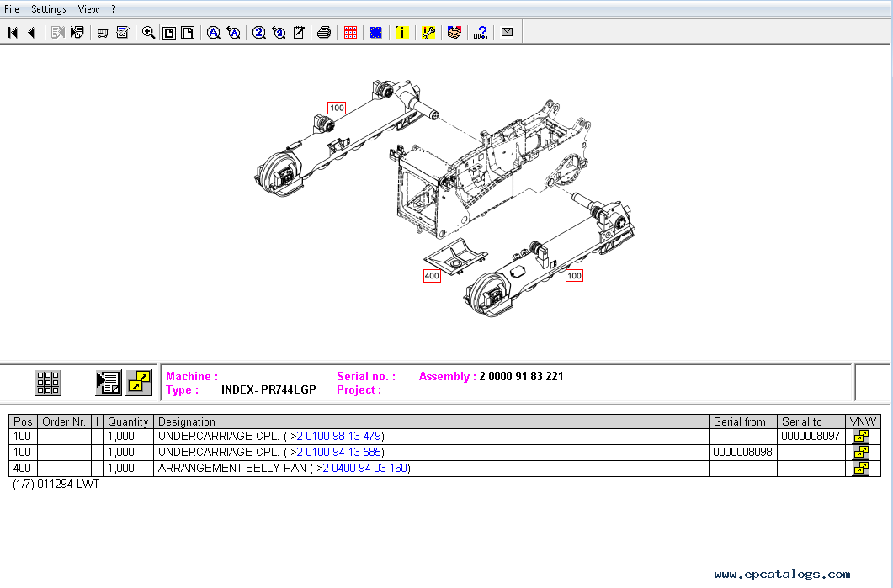Click the blue dotted square icon

click(x=376, y=33)
